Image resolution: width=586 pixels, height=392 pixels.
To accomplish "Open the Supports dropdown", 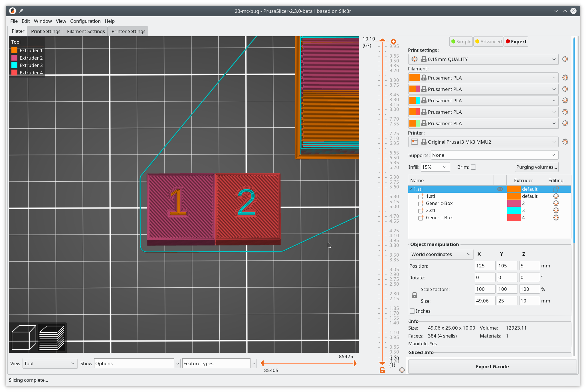I will [x=494, y=155].
